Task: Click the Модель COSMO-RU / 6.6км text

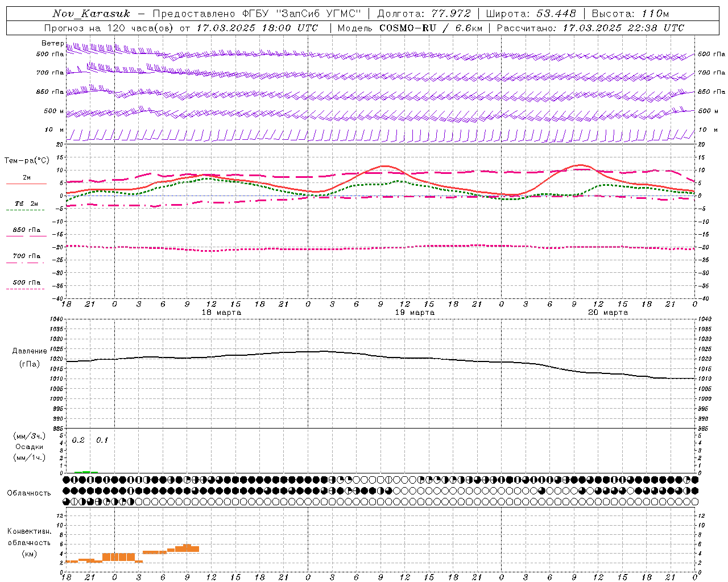Action: click(410, 28)
